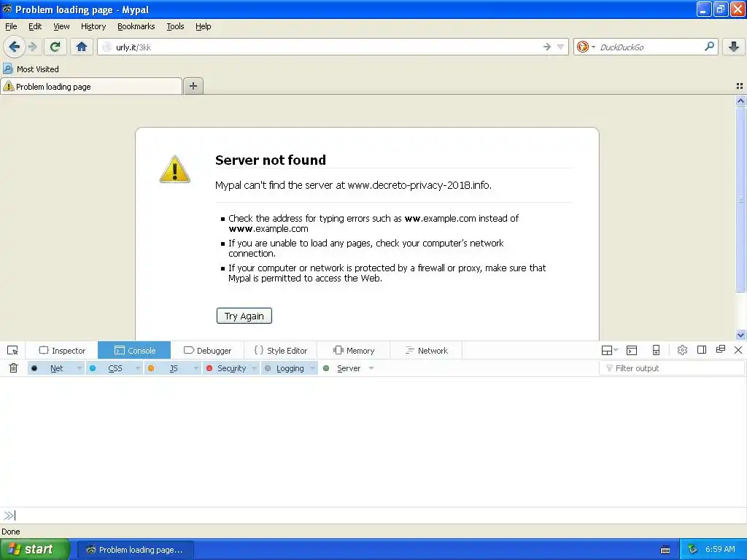Image resolution: width=747 pixels, height=560 pixels.
Task: Switch to the Memory devtools tab
Action: coord(354,351)
